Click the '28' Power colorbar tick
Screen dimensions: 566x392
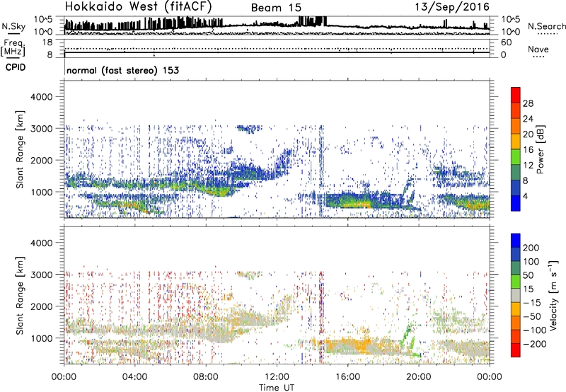click(528, 103)
